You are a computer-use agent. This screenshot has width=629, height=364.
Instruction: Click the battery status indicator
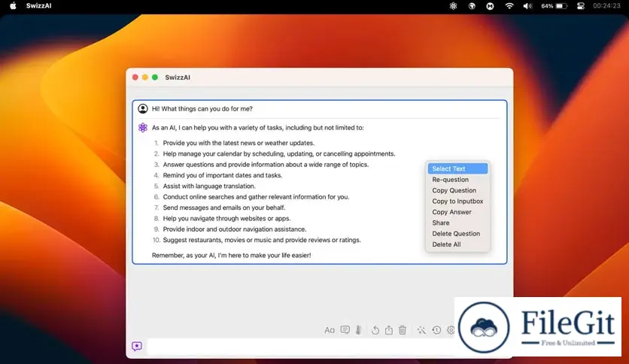tap(554, 6)
